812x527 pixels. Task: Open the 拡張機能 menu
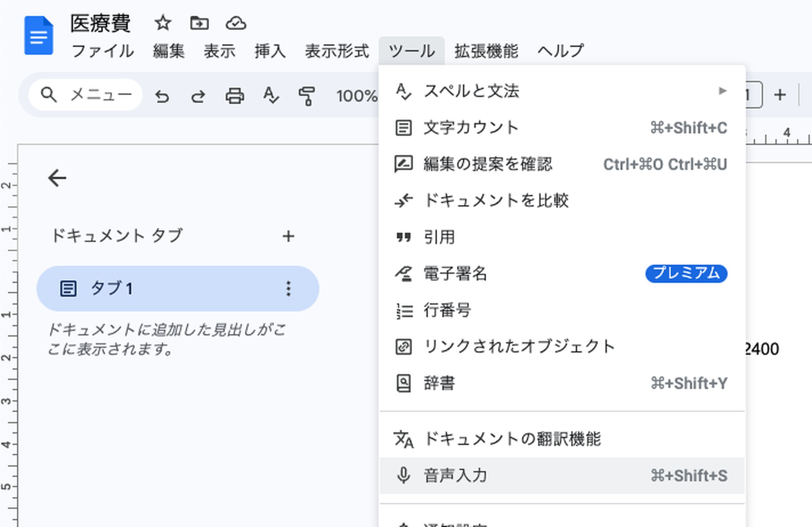tap(486, 51)
